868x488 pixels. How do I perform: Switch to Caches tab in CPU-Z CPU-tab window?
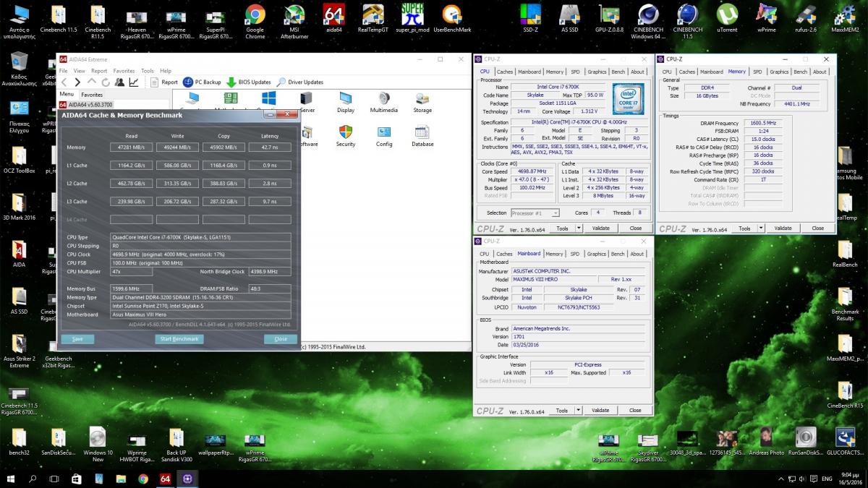click(505, 72)
